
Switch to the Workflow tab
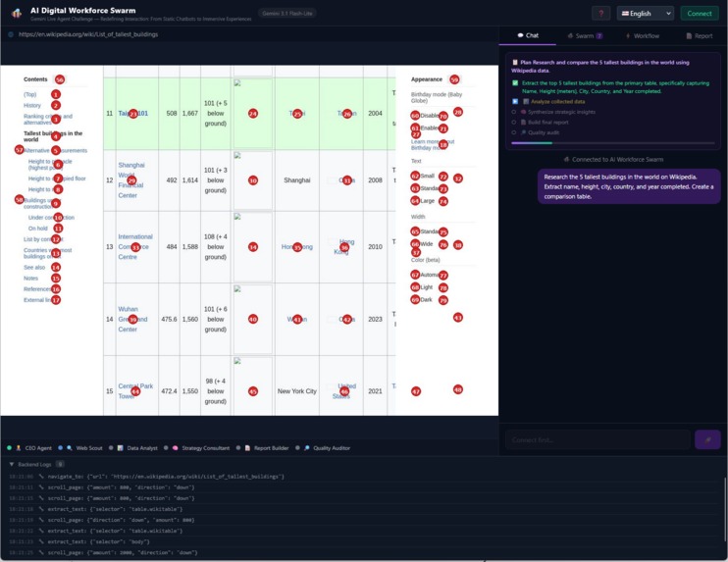pos(642,35)
